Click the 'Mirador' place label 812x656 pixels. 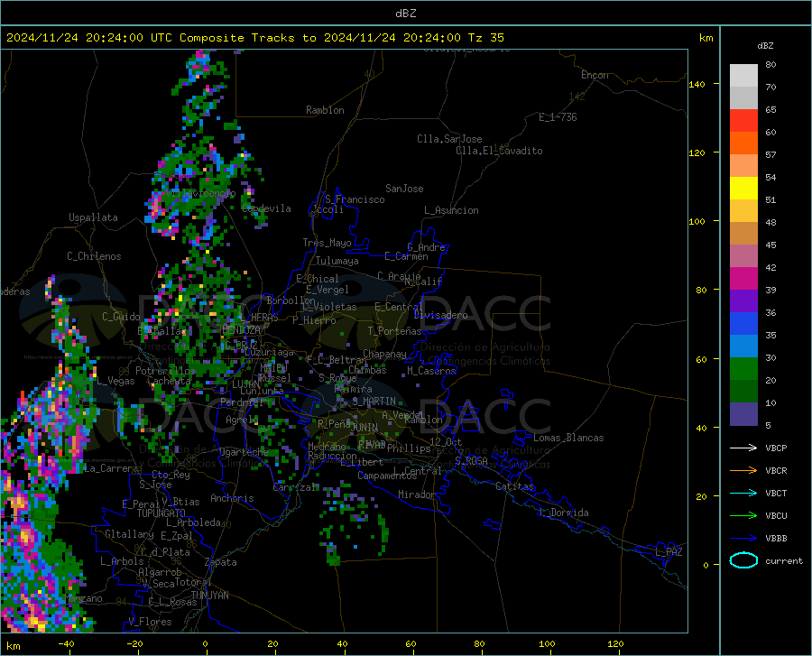tap(416, 494)
